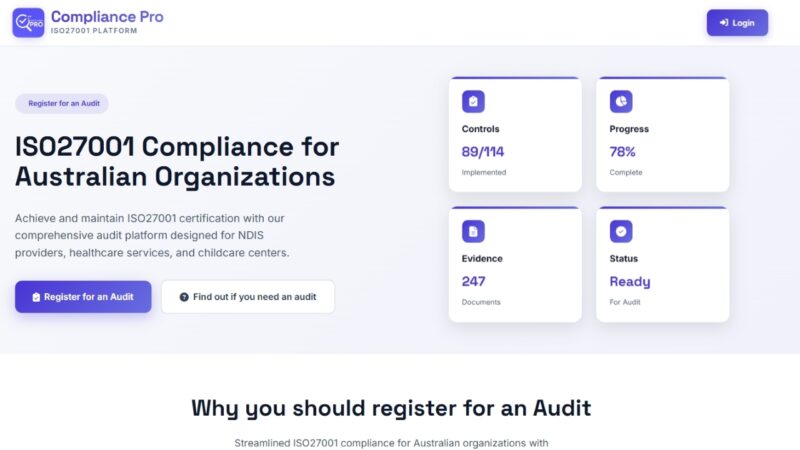Click the Compliance Pro logo icon
Image resolution: width=800 pixels, height=450 pixels.
(28, 22)
